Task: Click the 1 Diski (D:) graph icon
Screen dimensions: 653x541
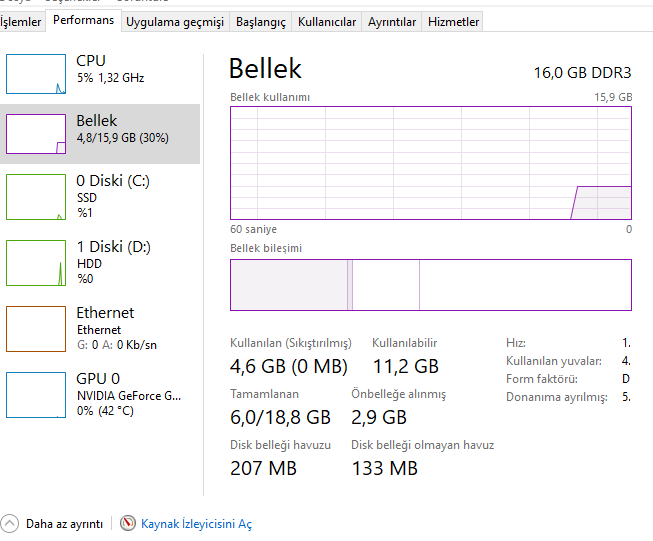Action: [x=36, y=262]
